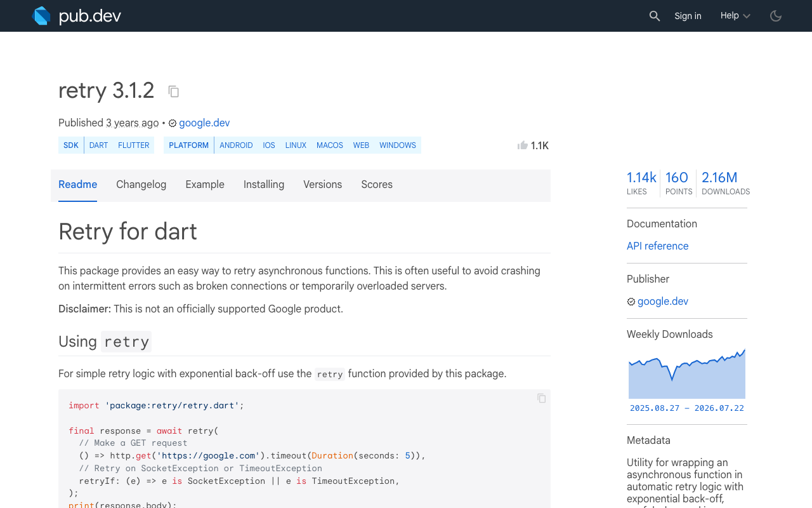Filter by DART SDK tag
The height and width of the screenshot is (508, 812).
(x=98, y=145)
